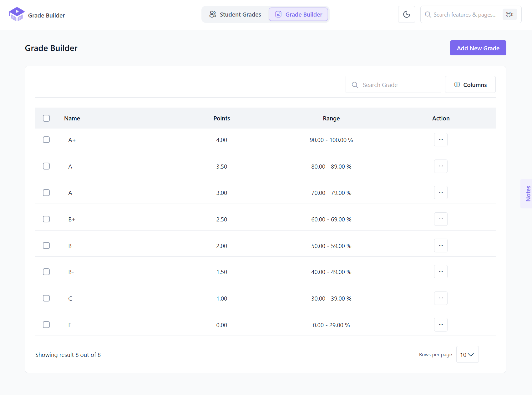Click the 0.00 - 29.00 % range cell
This screenshot has height=395, width=532.
(331, 325)
